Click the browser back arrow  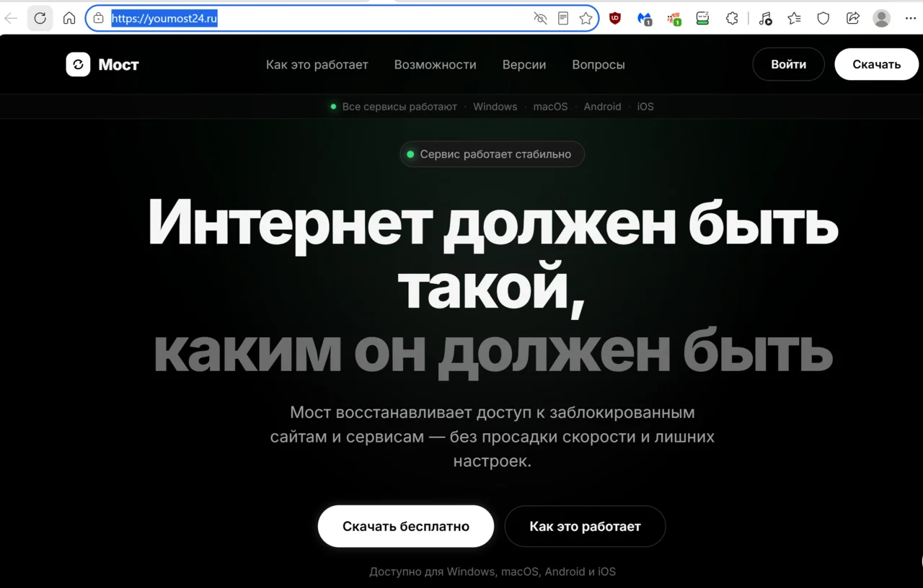coord(11,19)
